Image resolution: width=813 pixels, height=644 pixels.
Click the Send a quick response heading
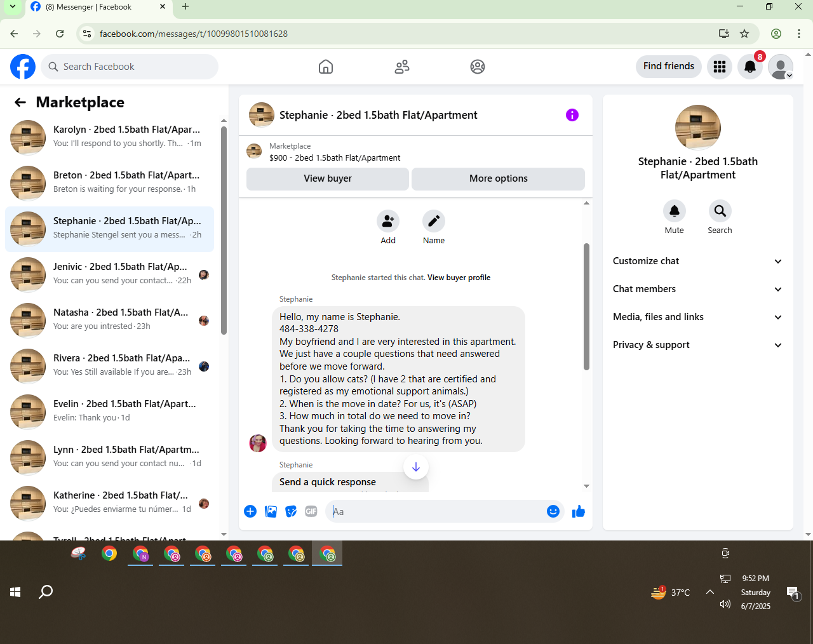click(x=328, y=482)
